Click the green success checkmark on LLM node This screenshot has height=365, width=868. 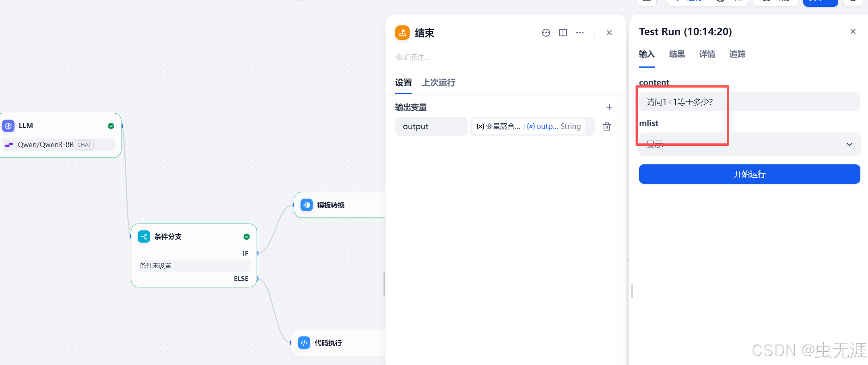pyautogui.click(x=111, y=126)
